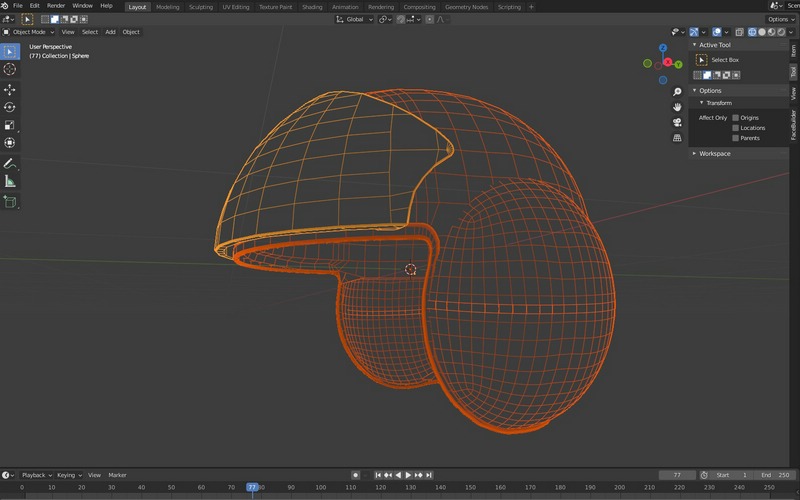Enable Affect Only Origins checkbox
The width and height of the screenshot is (800, 500).
(736, 118)
